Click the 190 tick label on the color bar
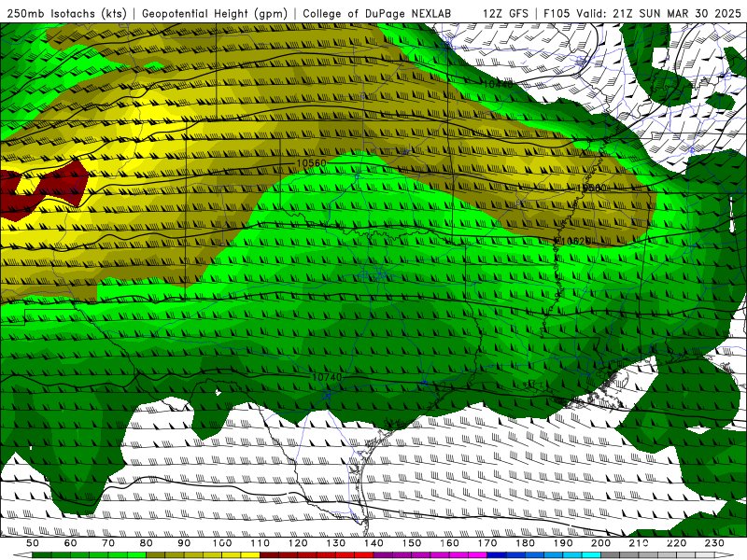 (563, 543)
